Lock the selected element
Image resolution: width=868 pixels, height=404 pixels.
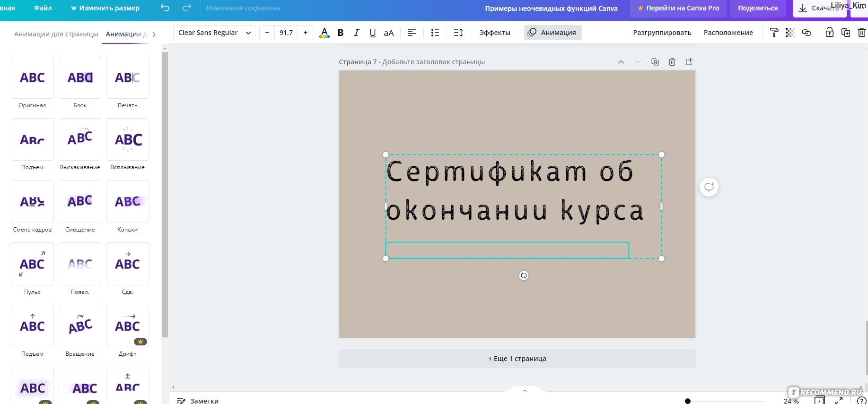coord(829,33)
